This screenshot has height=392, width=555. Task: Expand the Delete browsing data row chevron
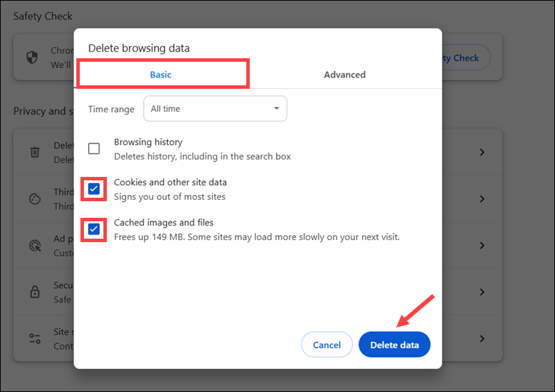pos(481,152)
